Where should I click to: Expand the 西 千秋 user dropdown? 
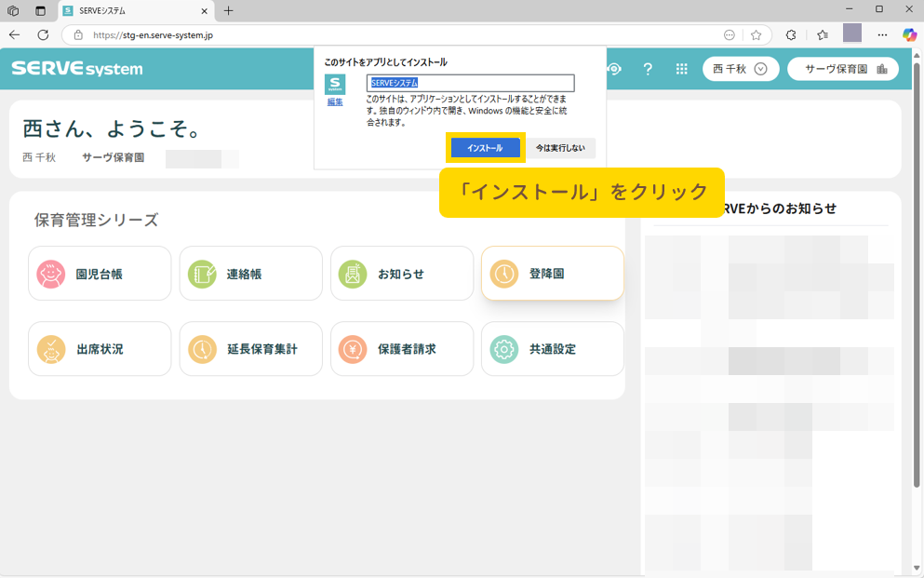(740, 69)
